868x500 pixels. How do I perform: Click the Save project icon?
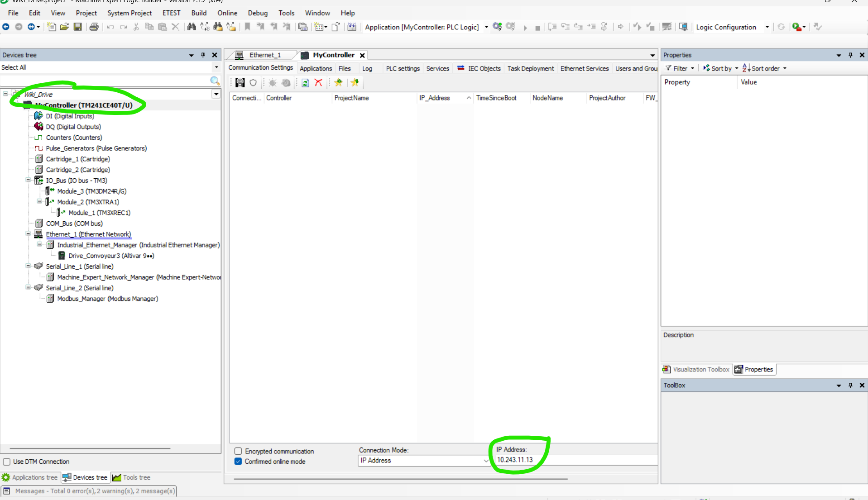[78, 27]
